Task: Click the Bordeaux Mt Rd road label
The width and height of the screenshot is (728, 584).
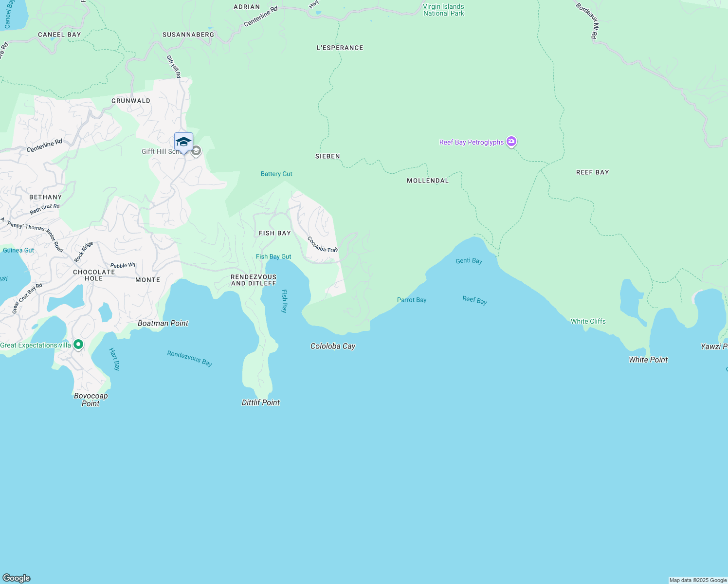Action: click(x=587, y=21)
